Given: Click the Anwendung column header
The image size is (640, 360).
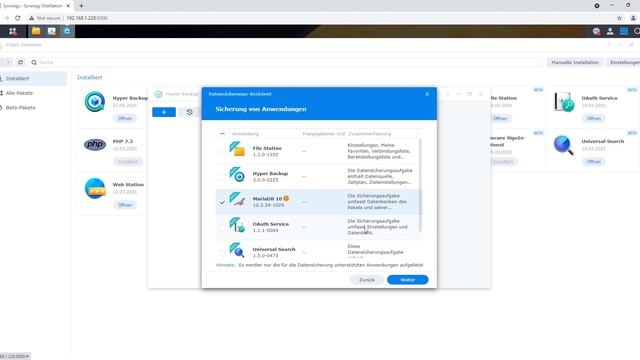Looking at the screenshot, I should 245,134.
